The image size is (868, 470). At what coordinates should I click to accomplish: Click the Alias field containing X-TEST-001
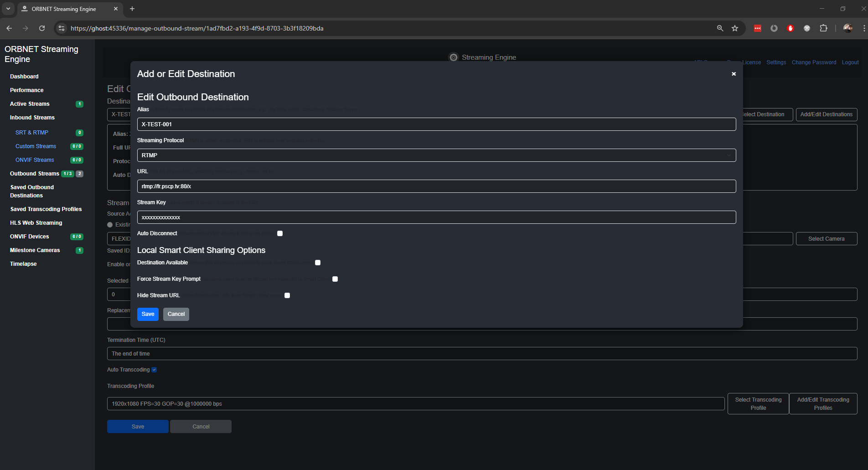pyautogui.click(x=436, y=124)
